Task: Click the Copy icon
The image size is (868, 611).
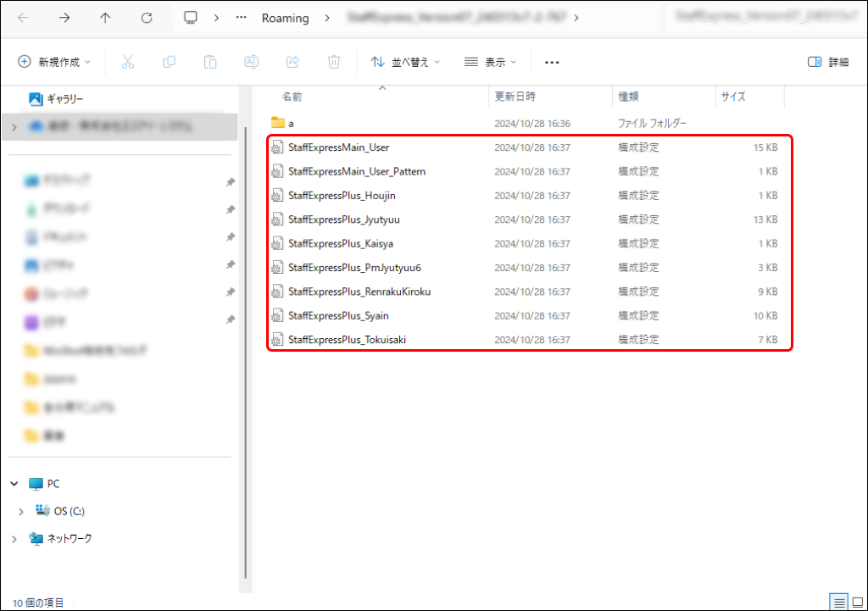Action: 169,62
